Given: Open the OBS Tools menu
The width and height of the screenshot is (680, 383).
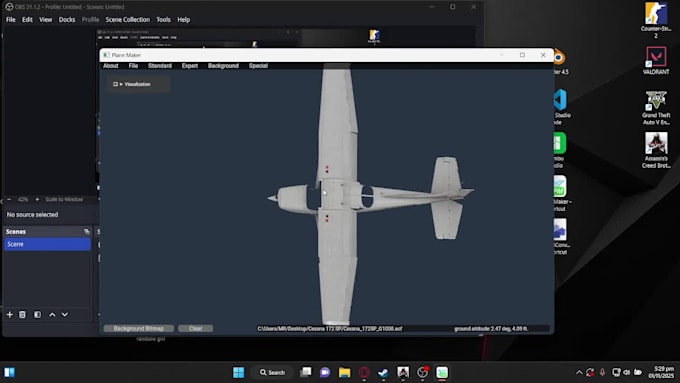Looking at the screenshot, I should point(163,20).
